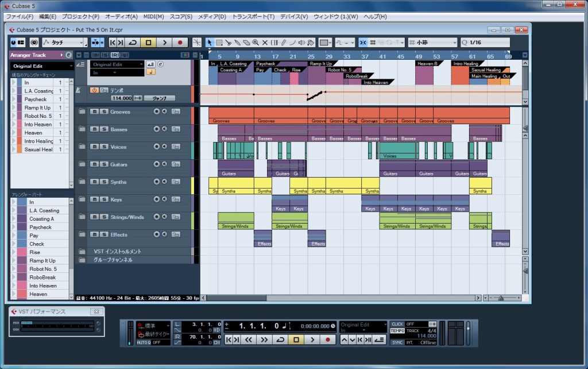The width and height of the screenshot is (588, 369).
Task: Toggle SYNC button on transport panel
Action: point(397,343)
